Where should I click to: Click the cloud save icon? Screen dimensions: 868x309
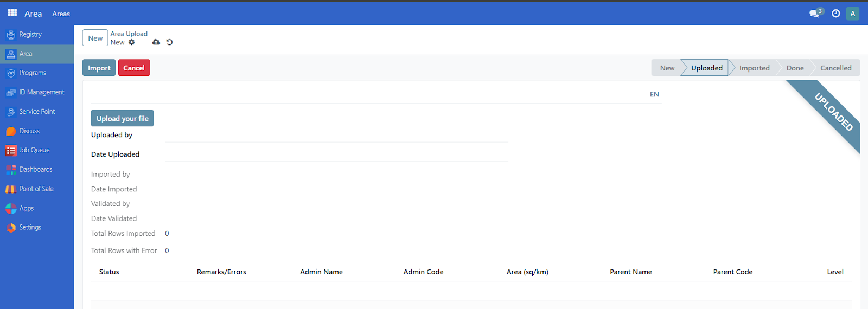[x=156, y=42]
